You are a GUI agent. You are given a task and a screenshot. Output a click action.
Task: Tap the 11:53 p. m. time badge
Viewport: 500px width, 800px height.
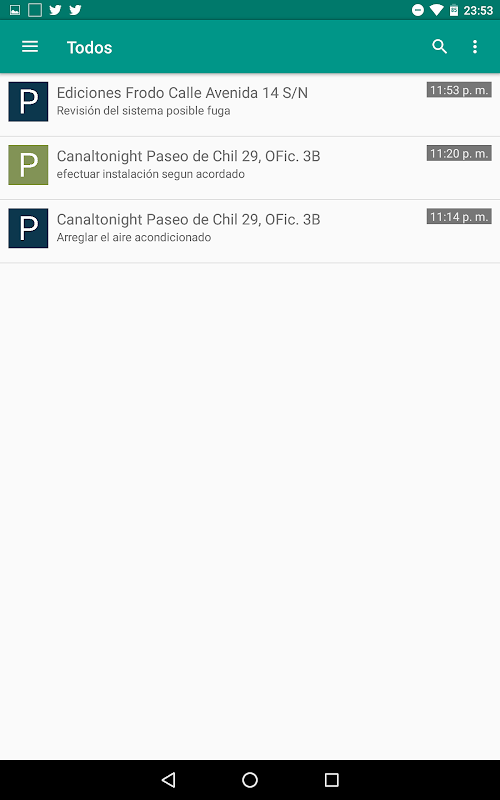tap(459, 90)
